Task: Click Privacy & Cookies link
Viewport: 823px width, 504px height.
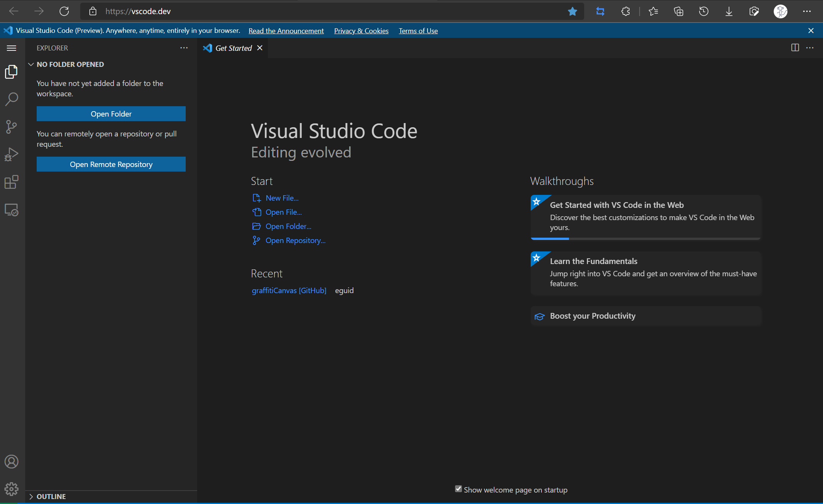Action: pos(361,31)
